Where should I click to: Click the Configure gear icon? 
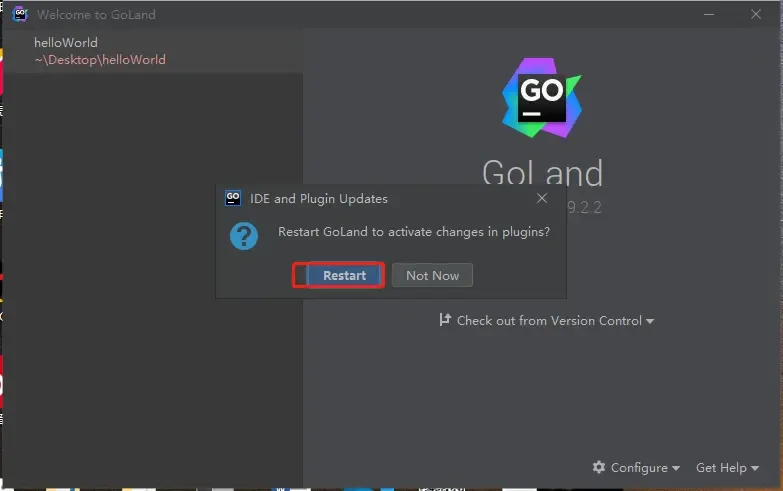pyautogui.click(x=599, y=467)
